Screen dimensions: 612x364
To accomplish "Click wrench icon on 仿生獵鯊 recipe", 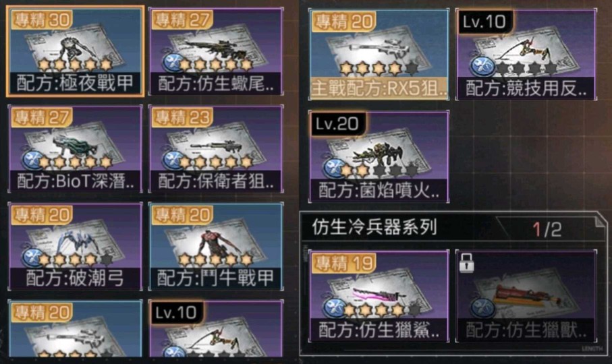I will coord(335,308).
